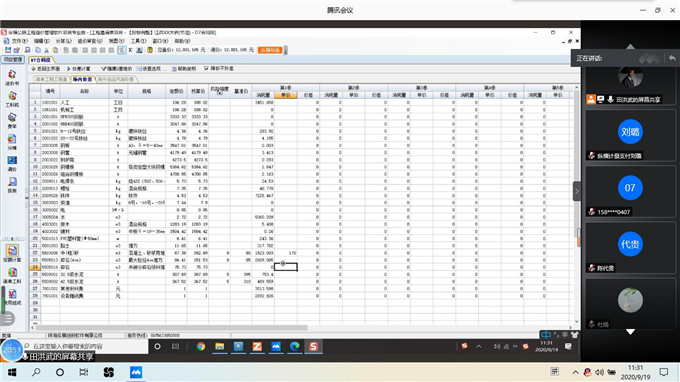The image size is (680, 382).
Task: Open the 分摊 sidebar icon
Action: 12,142
